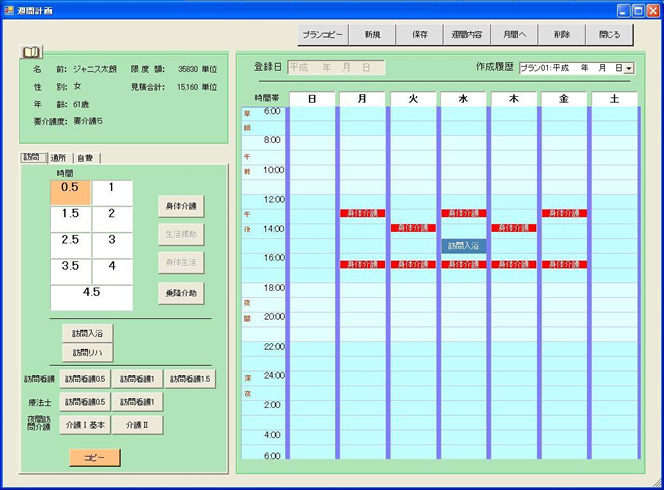Click the 水 Wednesday column header
Viewport: 664px width, 490px height.
pos(463,99)
